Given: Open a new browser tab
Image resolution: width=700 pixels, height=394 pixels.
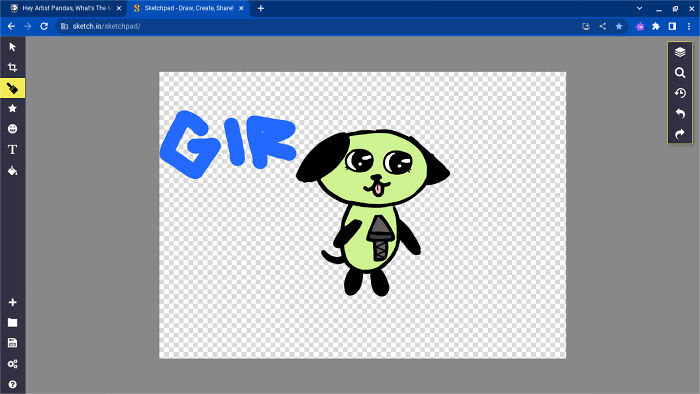Looking at the screenshot, I should coord(261,8).
